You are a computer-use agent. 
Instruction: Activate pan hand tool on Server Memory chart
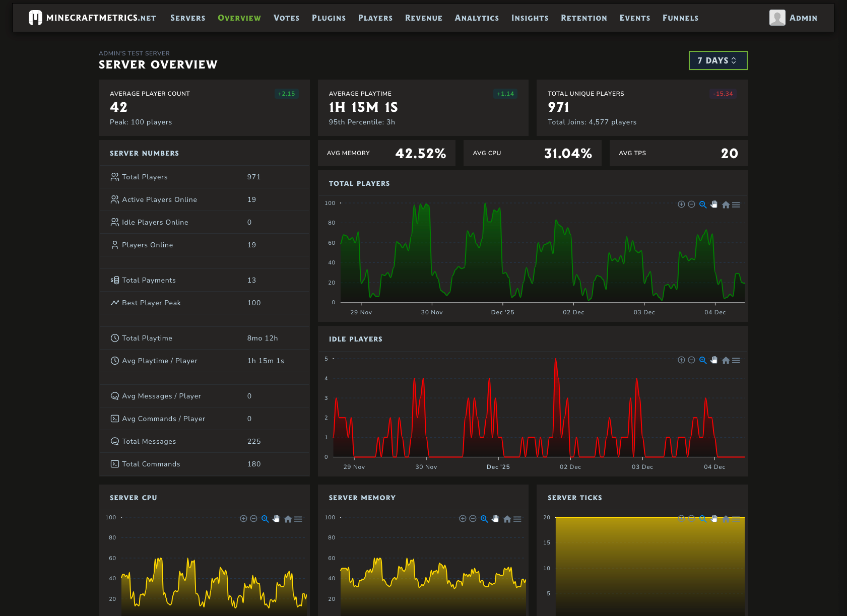point(495,519)
